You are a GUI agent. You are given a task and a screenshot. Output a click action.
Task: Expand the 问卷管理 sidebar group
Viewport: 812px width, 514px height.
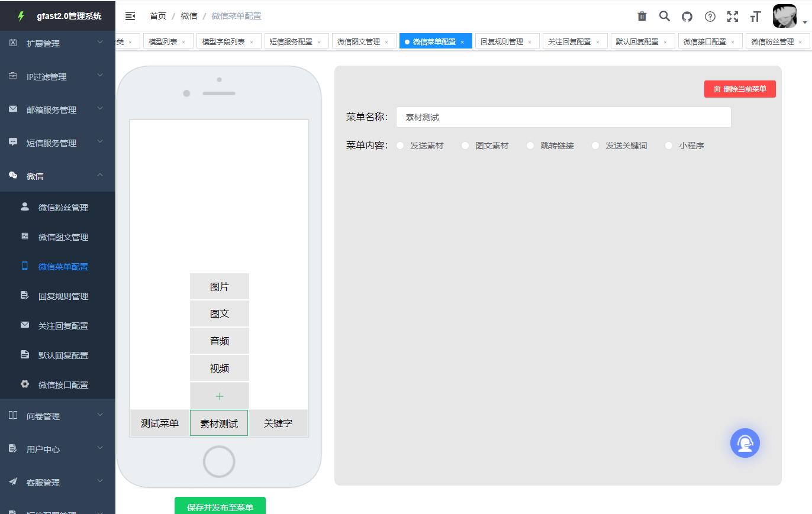pyautogui.click(x=57, y=416)
